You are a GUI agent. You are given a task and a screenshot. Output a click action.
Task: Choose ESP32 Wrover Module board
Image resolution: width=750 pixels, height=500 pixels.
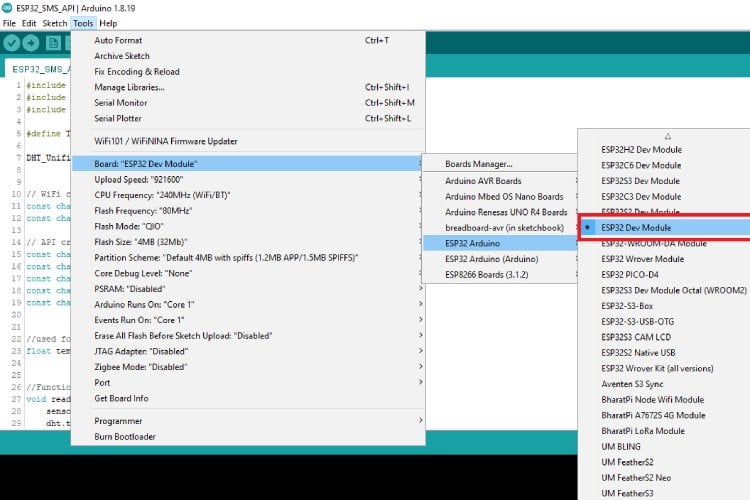pos(642,258)
